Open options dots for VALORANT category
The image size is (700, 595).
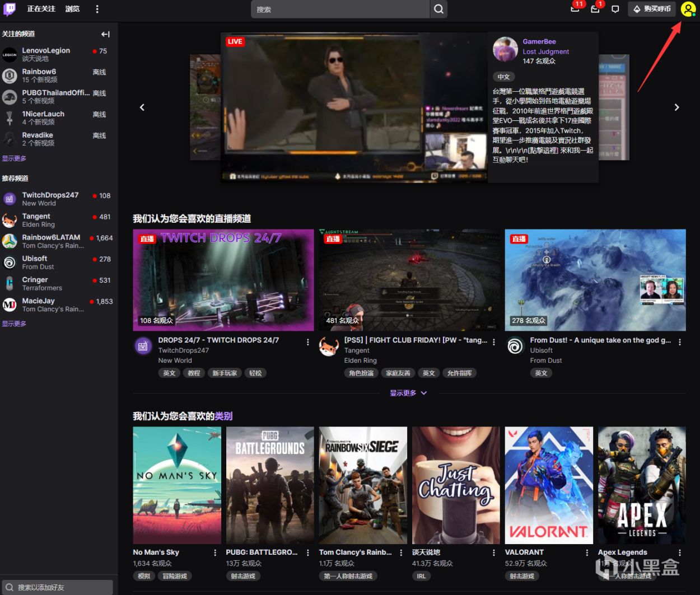click(x=587, y=552)
